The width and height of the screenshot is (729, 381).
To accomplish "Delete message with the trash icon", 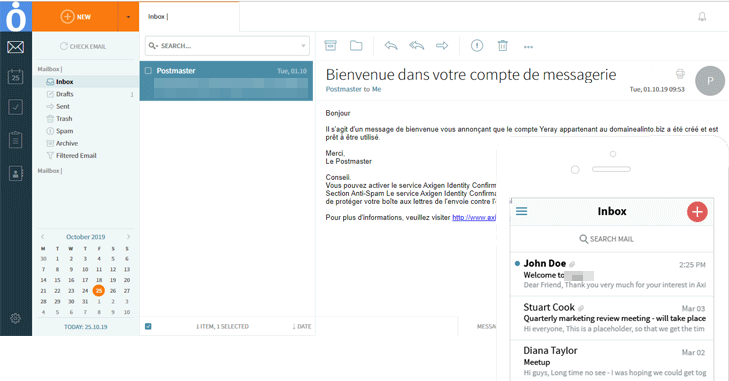I will click(x=503, y=46).
